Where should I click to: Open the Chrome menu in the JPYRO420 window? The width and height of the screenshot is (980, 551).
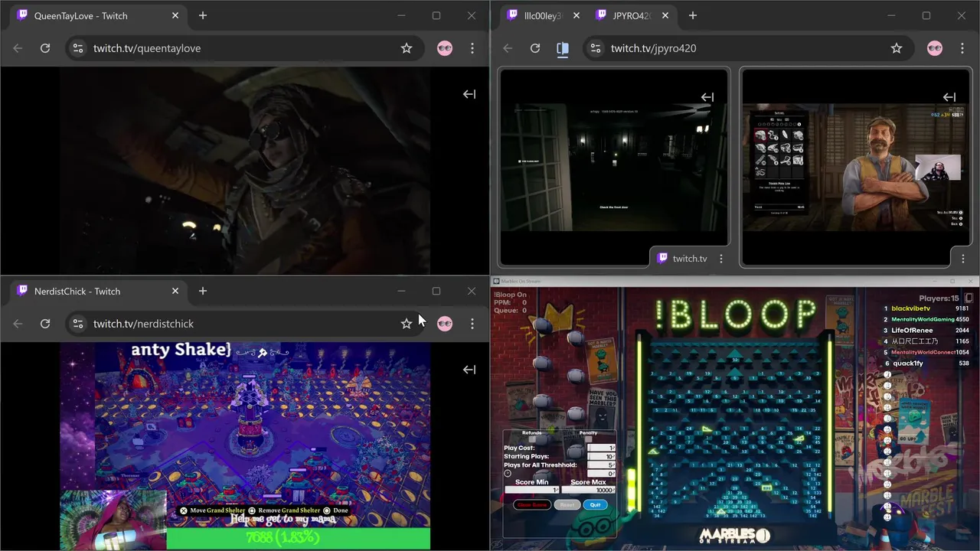tap(962, 48)
